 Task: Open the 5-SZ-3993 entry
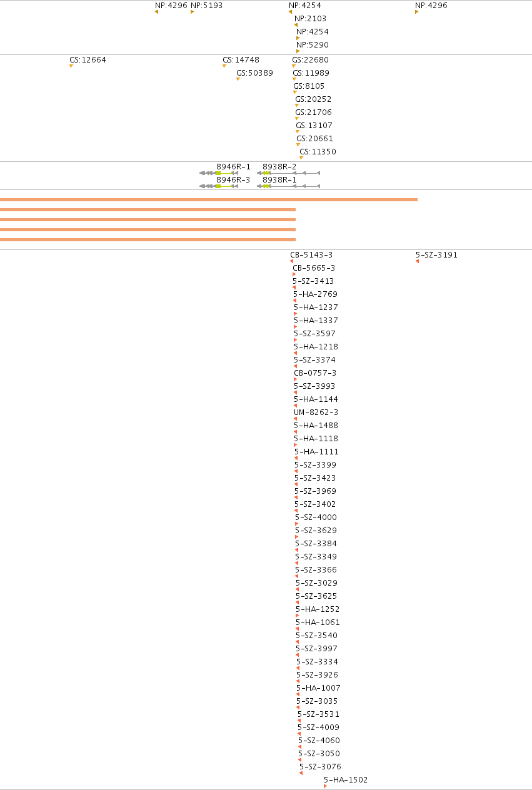pos(315,386)
